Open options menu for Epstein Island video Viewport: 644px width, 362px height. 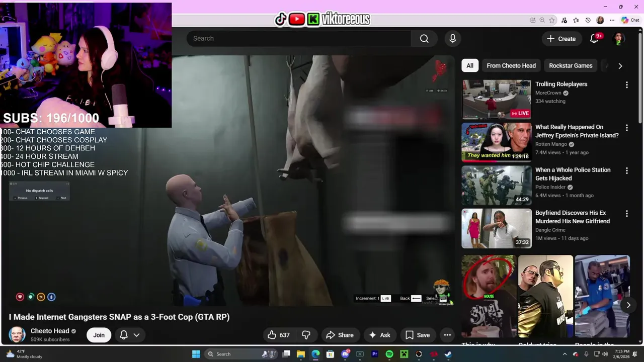coord(626,128)
